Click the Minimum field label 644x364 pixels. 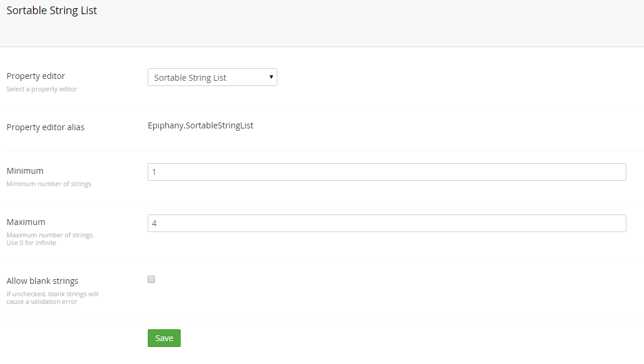[x=25, y=171]
